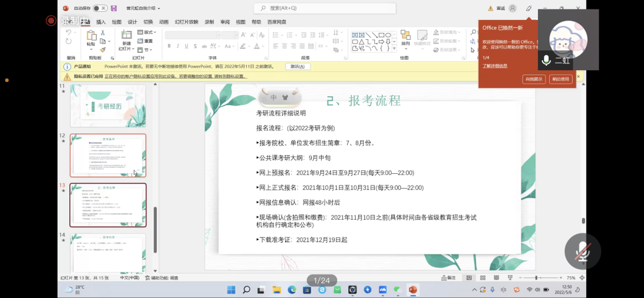Click the Paste clipboard icon

point(91,37)
